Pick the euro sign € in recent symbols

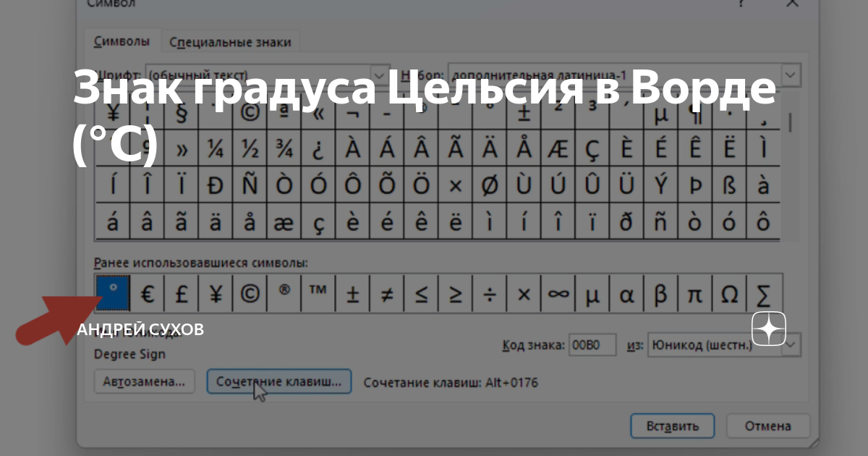[x=147, y=294]
